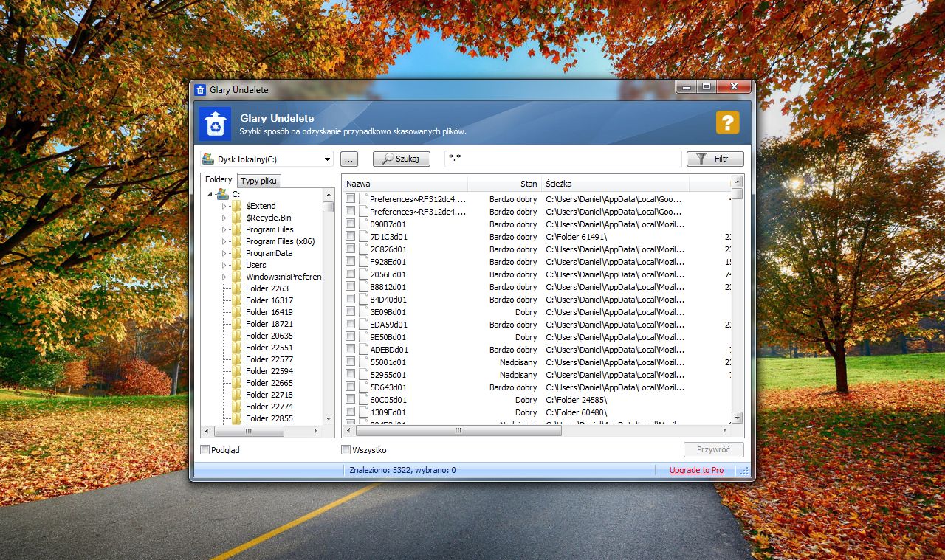
Task: Switch to the Typy pliku tab
Action: click(258, 181)
